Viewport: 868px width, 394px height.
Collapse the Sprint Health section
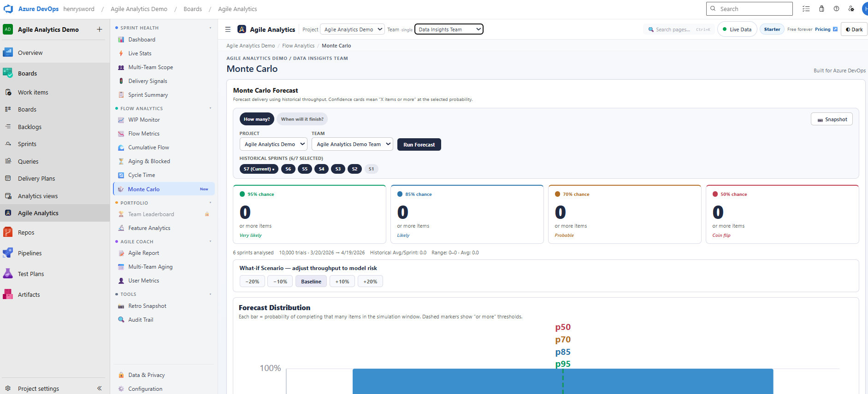click(210, 28)
